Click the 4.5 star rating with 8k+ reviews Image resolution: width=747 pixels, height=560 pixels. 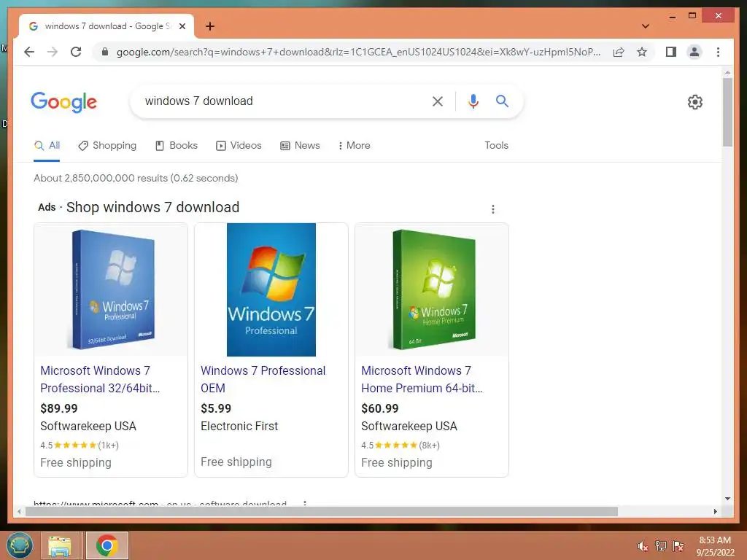pyautogui.click(x=400, y=446)
